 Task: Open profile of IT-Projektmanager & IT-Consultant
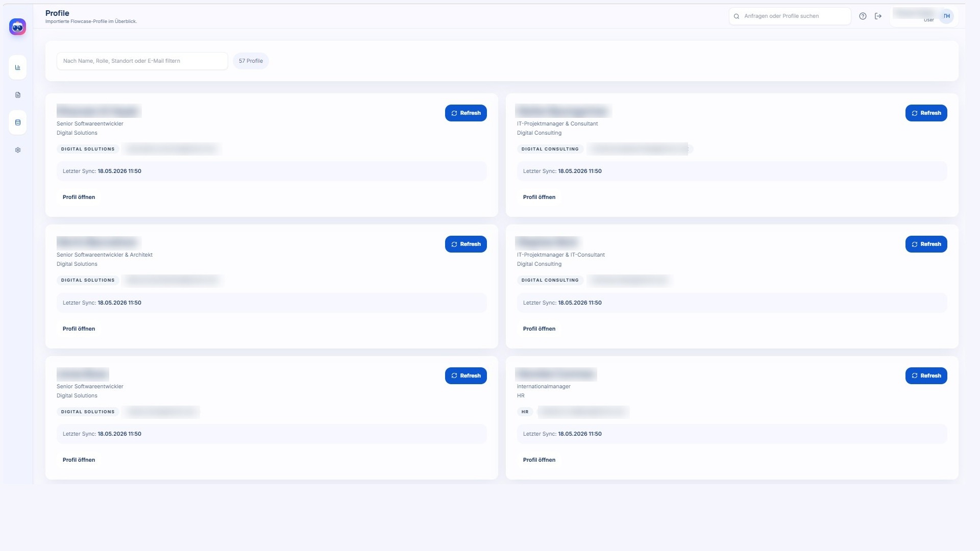(x=539, y=329)
